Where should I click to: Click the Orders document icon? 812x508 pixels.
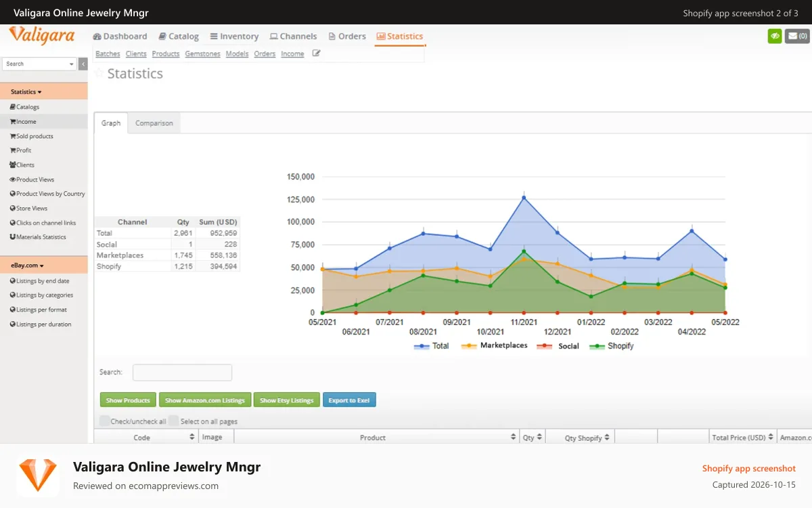point(332,37)
